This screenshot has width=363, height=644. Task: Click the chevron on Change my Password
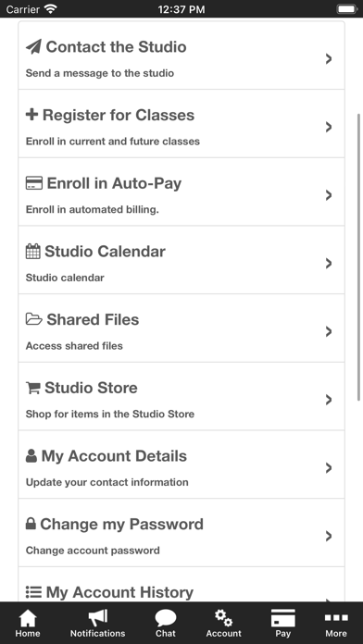tap(329, 536)
